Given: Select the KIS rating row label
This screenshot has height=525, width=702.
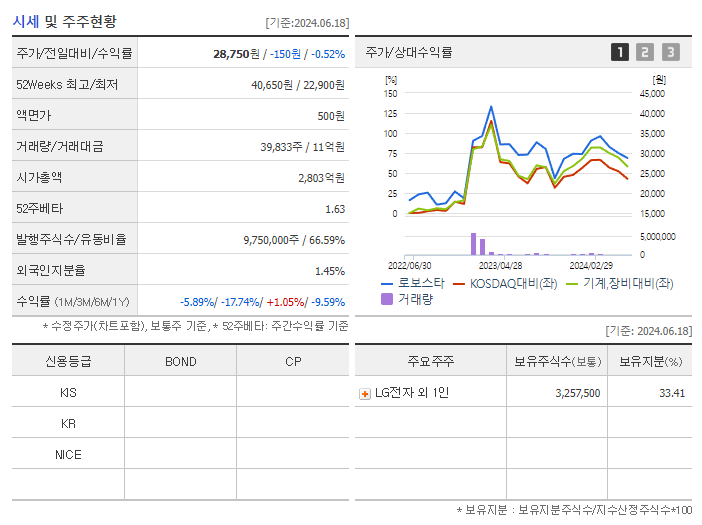Looking at the screenshot, I should pyautogui.click(x=68, y=393).
